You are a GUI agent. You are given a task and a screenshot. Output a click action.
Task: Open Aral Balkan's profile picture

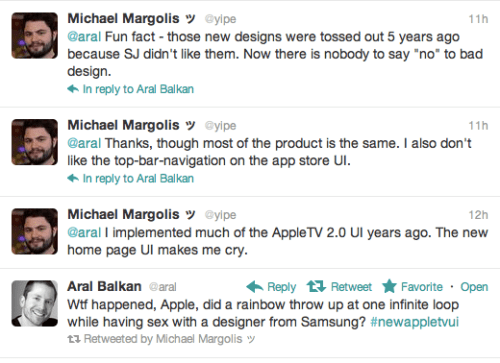click(35, 303)
